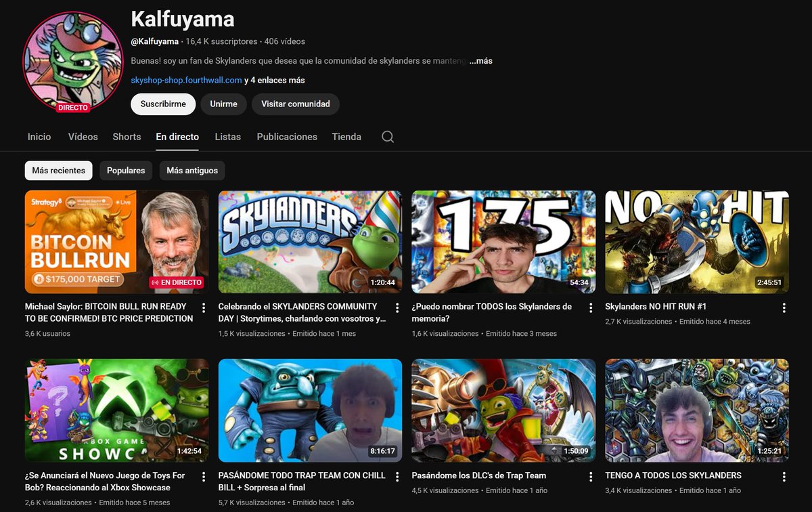Open ¿Puedo nombrar TODOS los Skylanders title
Screen dimensions: 812x512
tap(492, 312)
